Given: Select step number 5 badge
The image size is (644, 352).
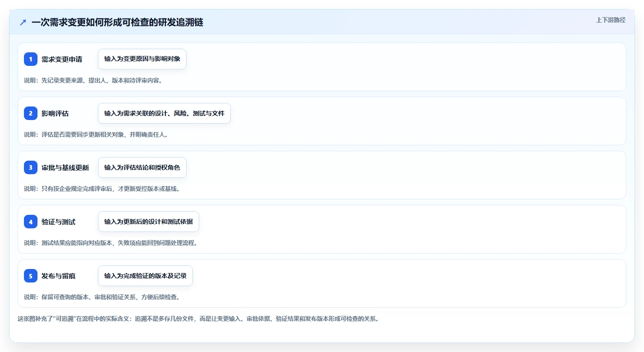Looking at the screenshot, I should click(x=31, y=276).
